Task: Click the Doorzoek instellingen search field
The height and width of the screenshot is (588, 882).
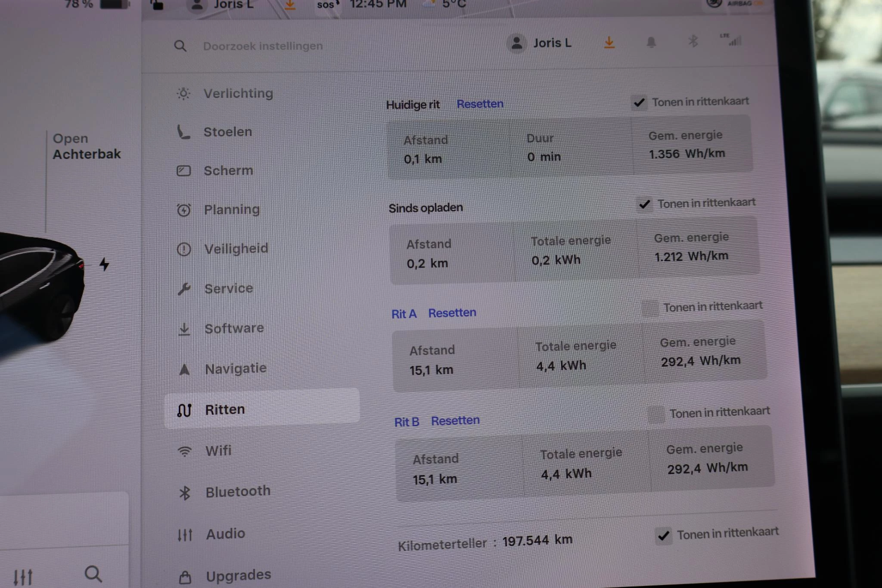Action: pos(263,46)
